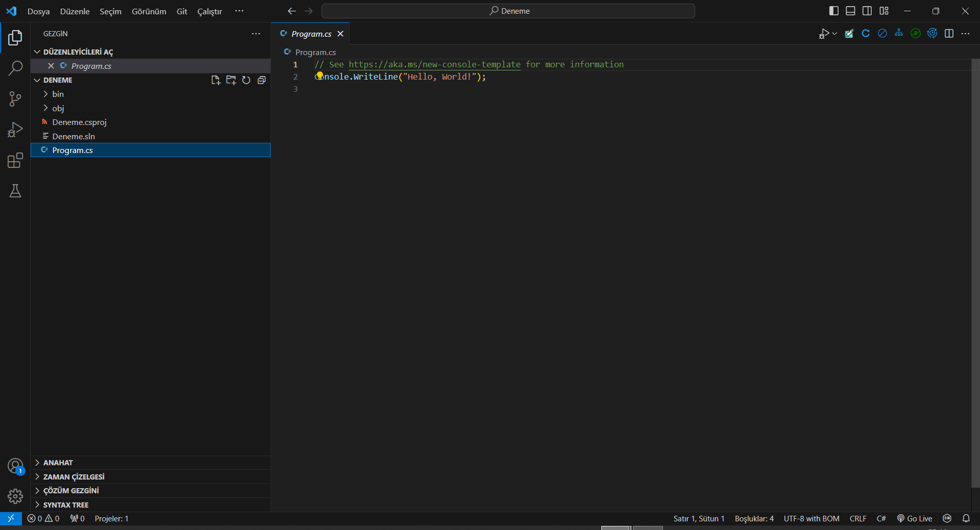Open the Testing flask view
The image size is (980, 530).
click(x=15, y=191)
